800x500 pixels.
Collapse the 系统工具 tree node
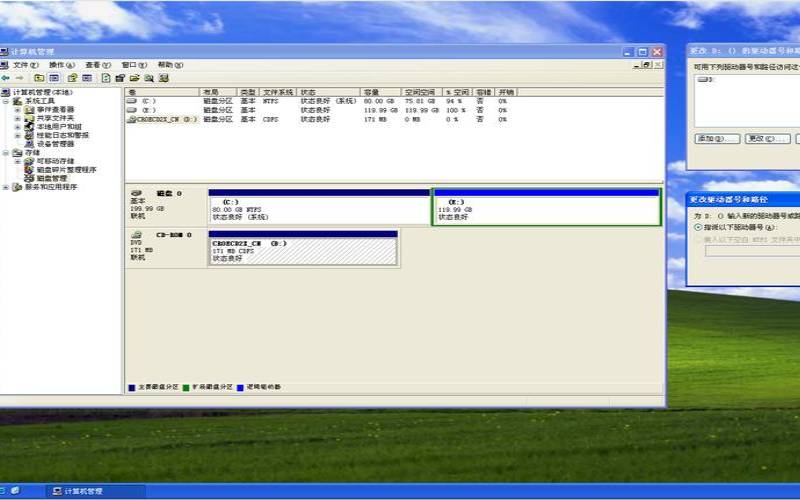point(6,101)
